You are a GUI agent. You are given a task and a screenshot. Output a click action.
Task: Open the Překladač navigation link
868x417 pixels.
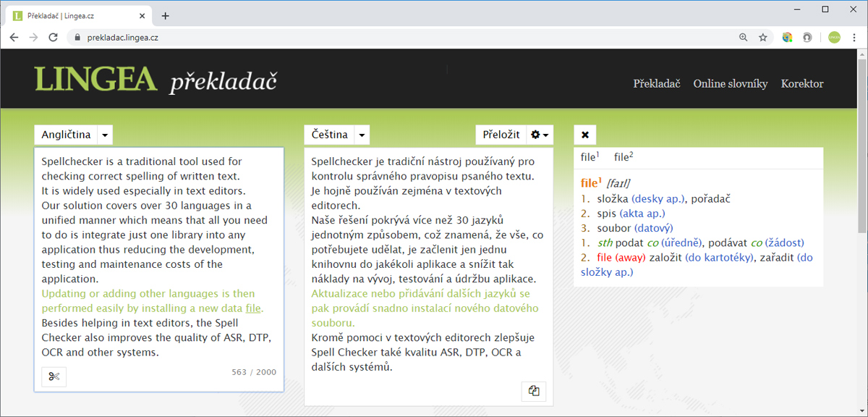coord(657,83)
